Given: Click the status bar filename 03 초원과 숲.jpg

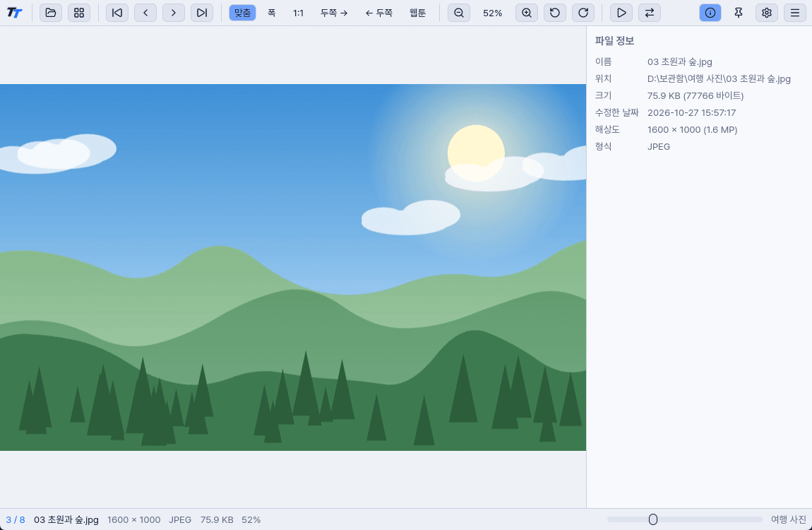Looking at the screenshot, I should click(x=66, y=519).
